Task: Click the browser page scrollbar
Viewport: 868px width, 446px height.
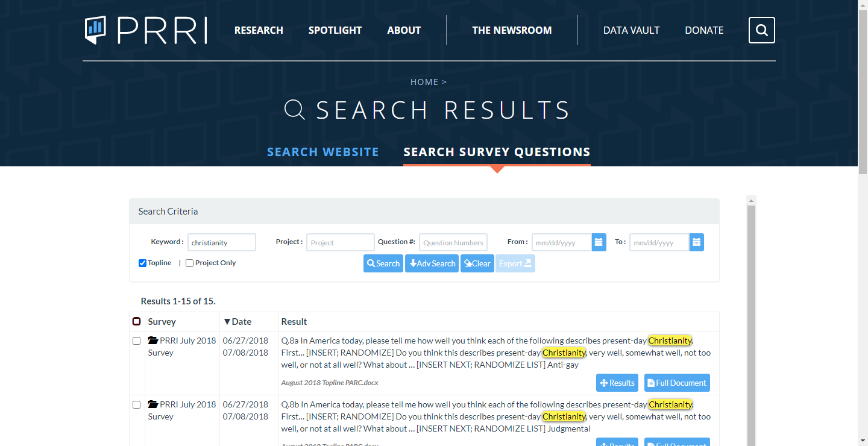Action: (x=863, y=92)
